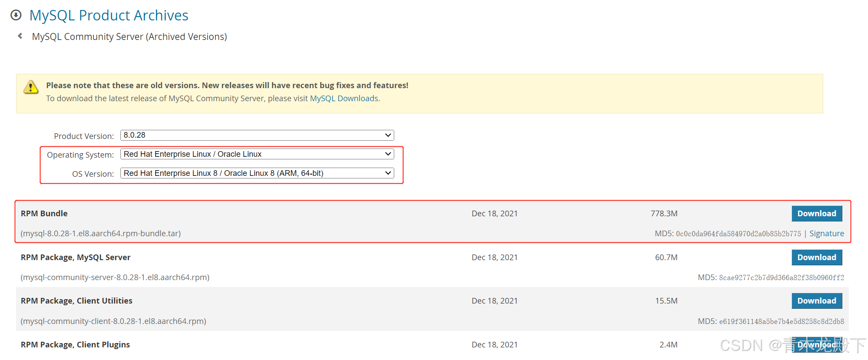
Task: Open the Product Version 8.0.28 dropdown
Action: tap(257, 135)
